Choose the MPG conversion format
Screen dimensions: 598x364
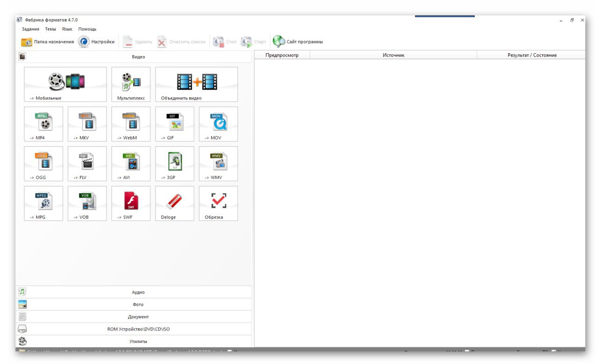[43, 203]
